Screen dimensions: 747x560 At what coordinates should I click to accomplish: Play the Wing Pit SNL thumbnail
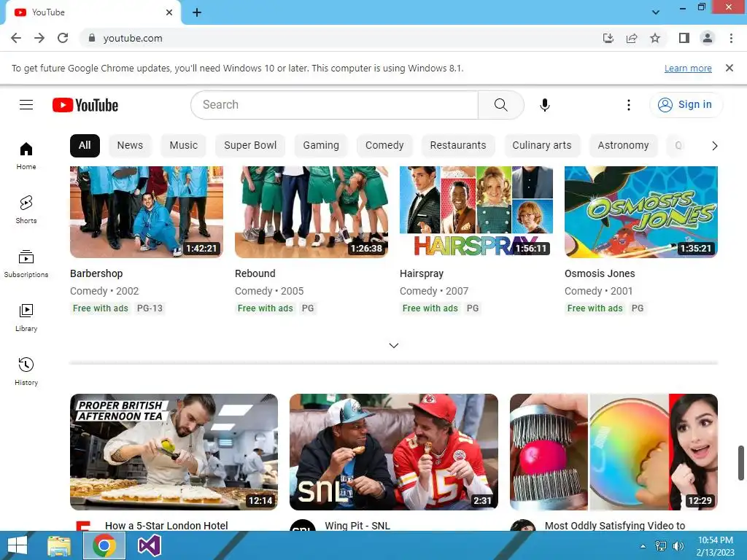click(x=393, y=452)
